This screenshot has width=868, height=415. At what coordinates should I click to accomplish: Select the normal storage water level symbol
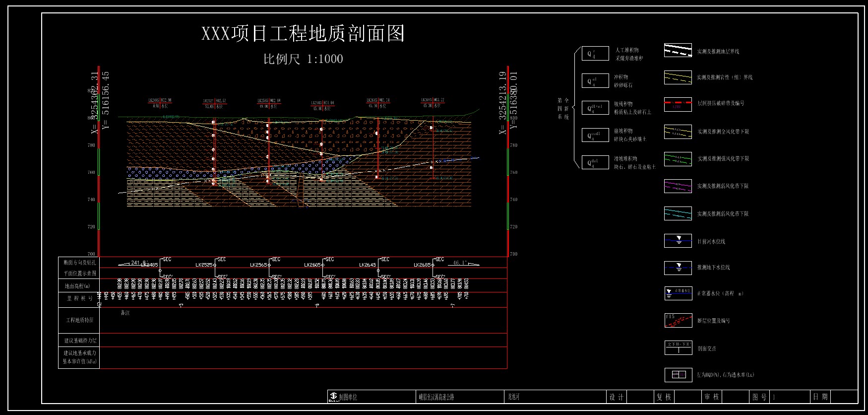pyautogui.click(x=678, y=293)
